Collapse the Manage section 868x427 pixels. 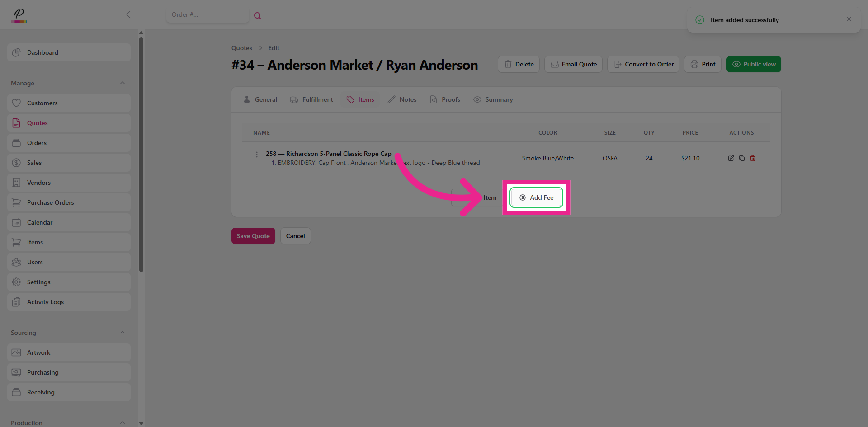click(123, 83)
